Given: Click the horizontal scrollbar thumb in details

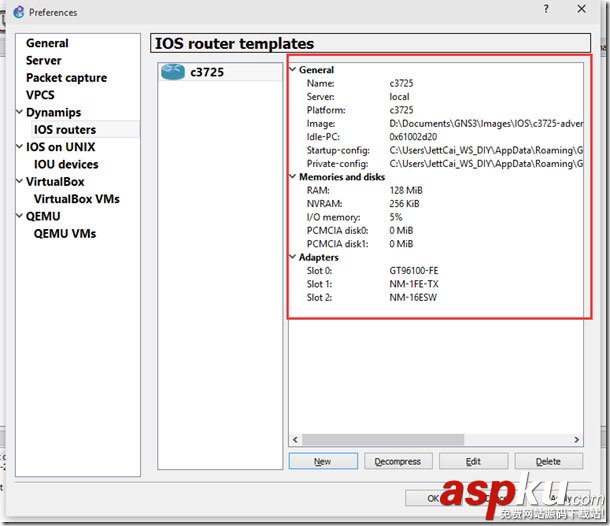Looking at the screenshot, I should click(x=383, y=440).
